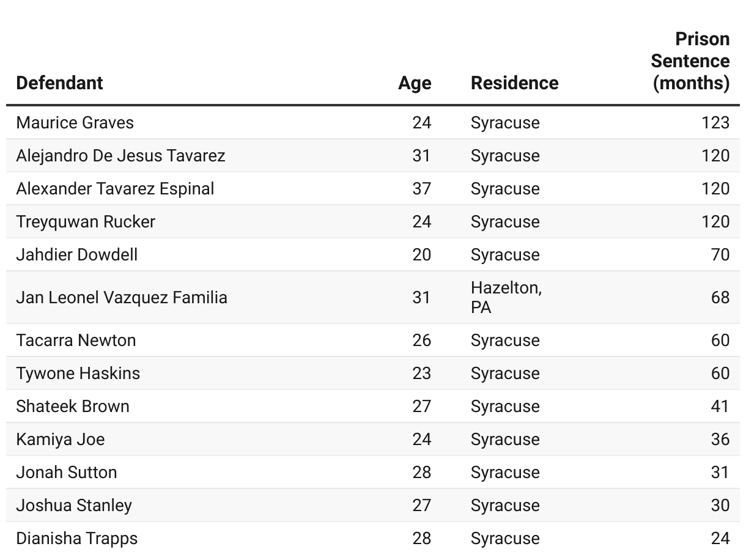This screenshot has height=560, width=746.
Task: Select the Shateek Brown name cell
Action: click(73, 407)
